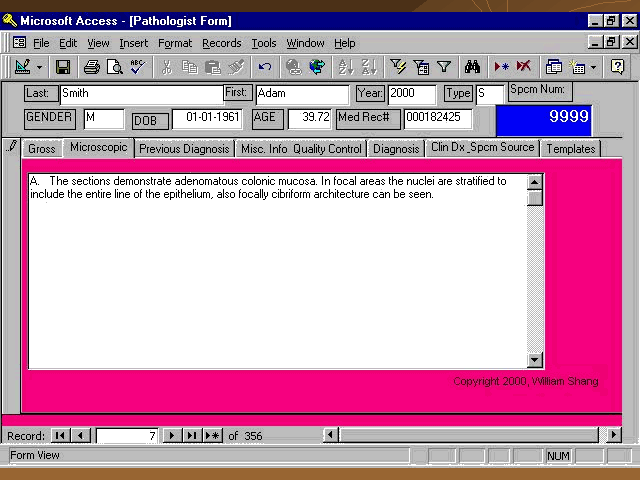Click the Undo icon
This screenshot has width=640, height=480.
pyautogui.click(x=265, y=67)
